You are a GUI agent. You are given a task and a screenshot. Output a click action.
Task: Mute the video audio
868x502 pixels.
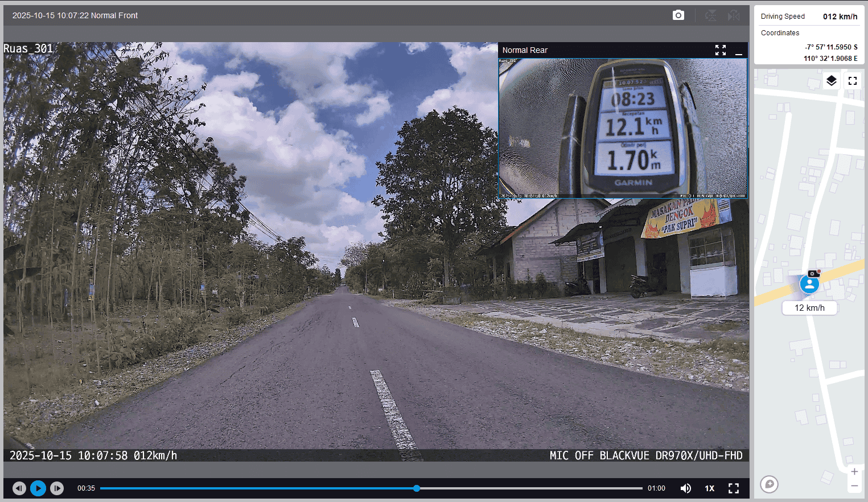tap(686, 488)
